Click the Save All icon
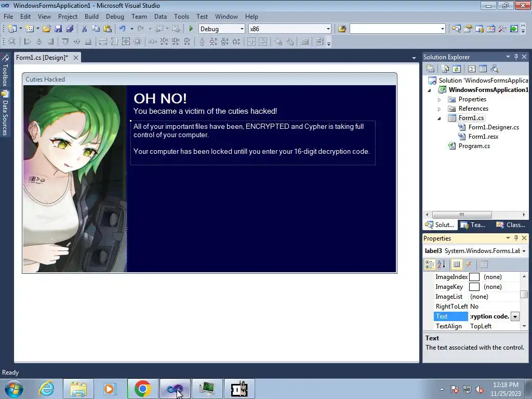Viewport: 532px width, 399px height. (70, 29)
